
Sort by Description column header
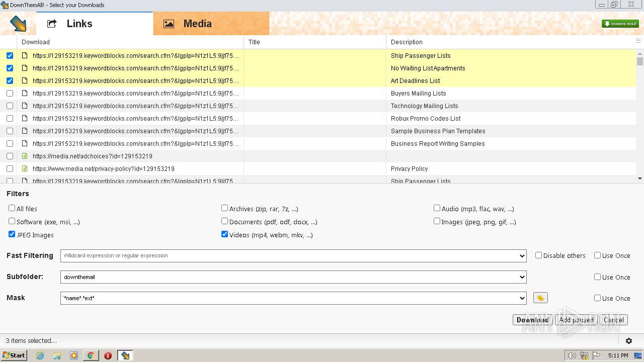[509, 42]
